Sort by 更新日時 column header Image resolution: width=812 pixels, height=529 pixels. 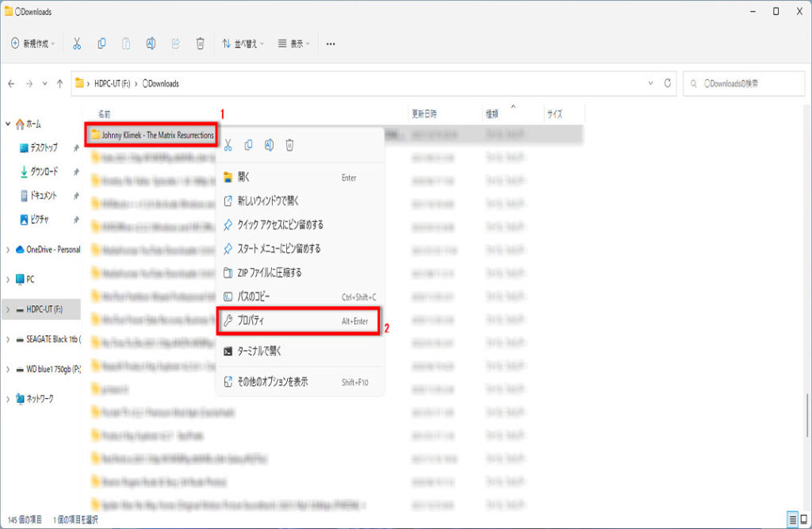point(423,114)
